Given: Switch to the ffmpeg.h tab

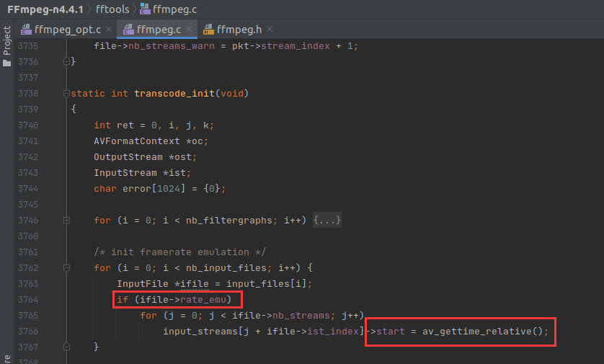Looking at the screenshot, I should click(x=239, y=30).
